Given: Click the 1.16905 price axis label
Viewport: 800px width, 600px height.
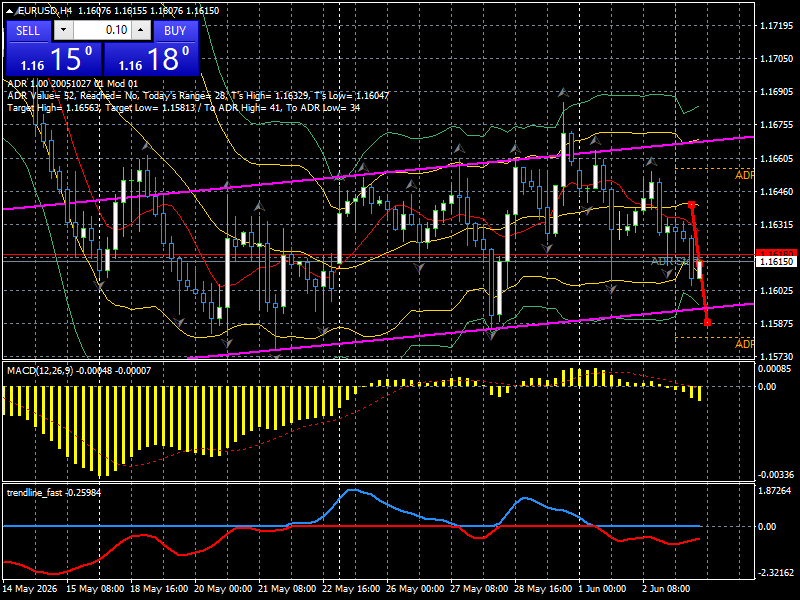Looking at the screenshot, I should point(776,92).
